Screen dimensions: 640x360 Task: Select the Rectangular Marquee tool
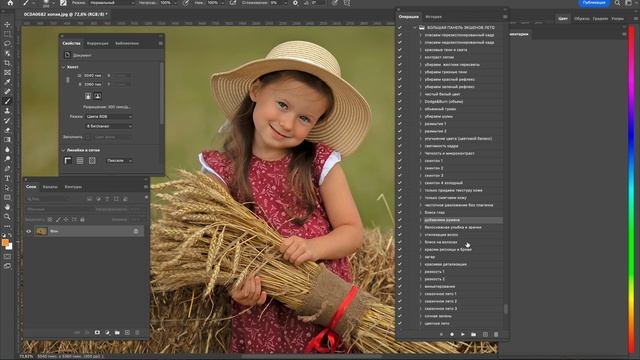coord(7,34)
